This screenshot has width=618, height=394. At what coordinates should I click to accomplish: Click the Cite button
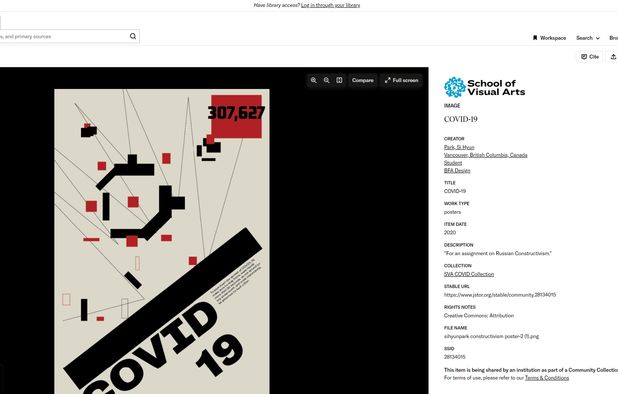[590, 57]
